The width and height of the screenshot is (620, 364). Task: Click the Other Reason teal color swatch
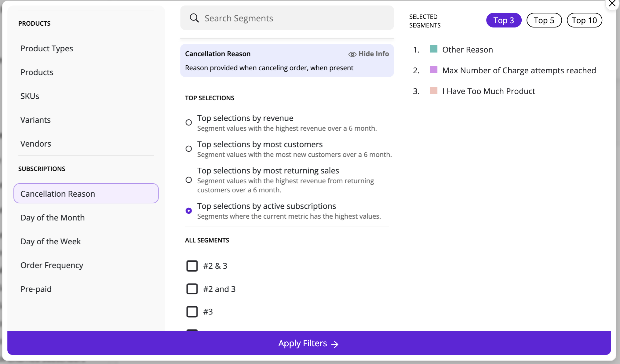click(x=433, y=49)
